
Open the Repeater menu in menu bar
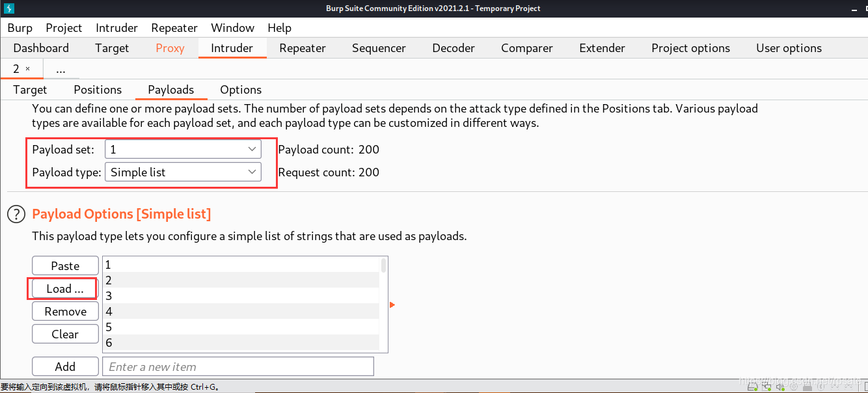pyautogui.click(x=174, y=28)
